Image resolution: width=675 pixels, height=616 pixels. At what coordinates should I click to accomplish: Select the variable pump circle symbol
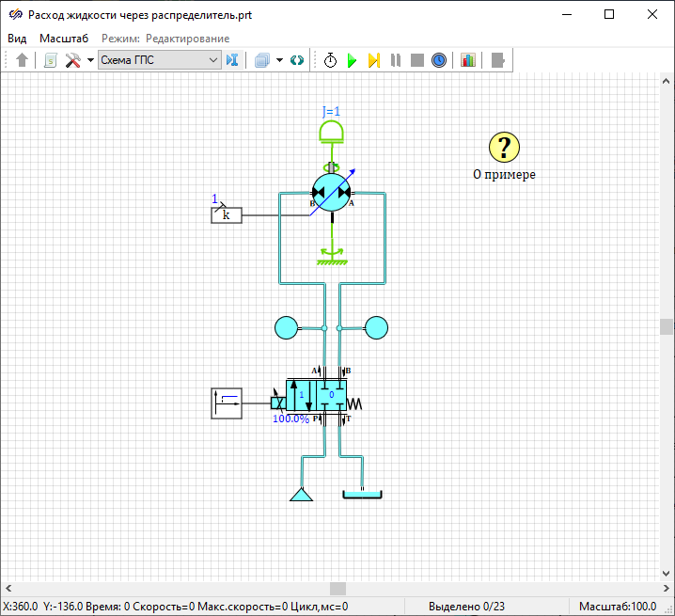pos(330,193)
